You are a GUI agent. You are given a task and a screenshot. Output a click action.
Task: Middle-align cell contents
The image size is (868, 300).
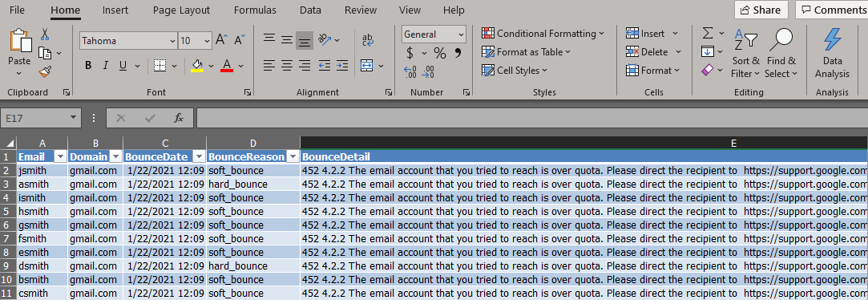287,39
